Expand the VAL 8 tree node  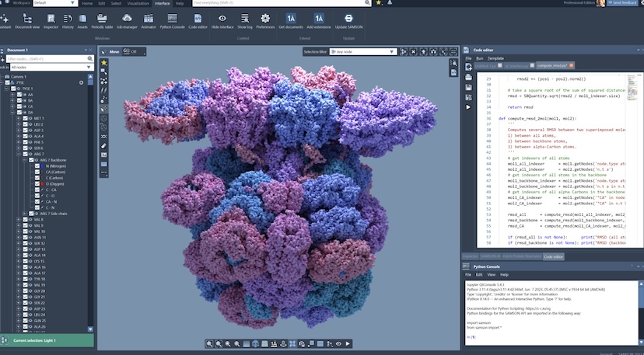point(19,219)
